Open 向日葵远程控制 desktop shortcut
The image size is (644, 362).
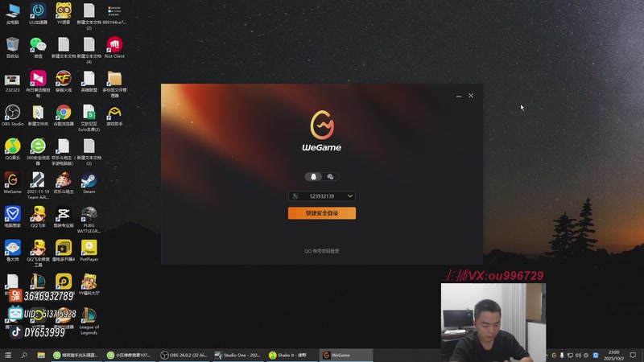click(x=38, y=84)
